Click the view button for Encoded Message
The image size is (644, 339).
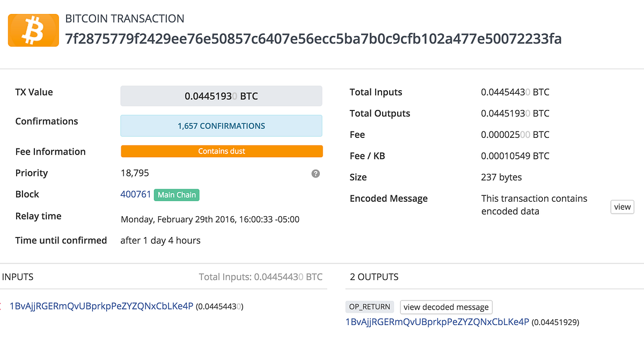(x=623, y=207)
